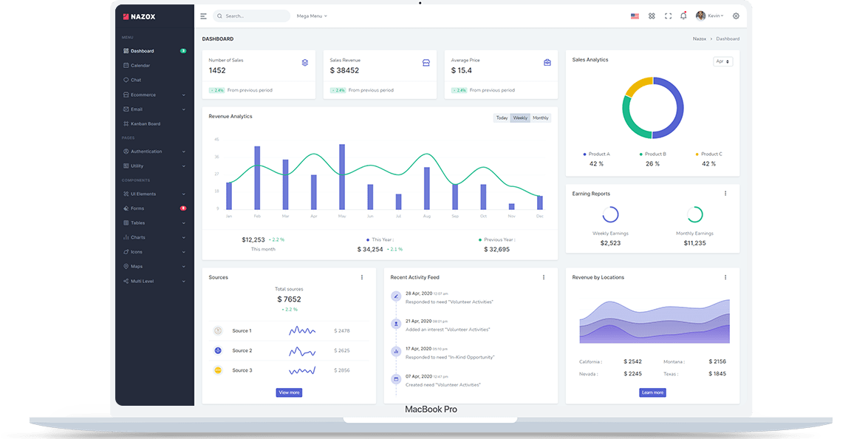Open the Revenue by Locations options menu
The image size is (868, 439).
(x=725, y=277)
